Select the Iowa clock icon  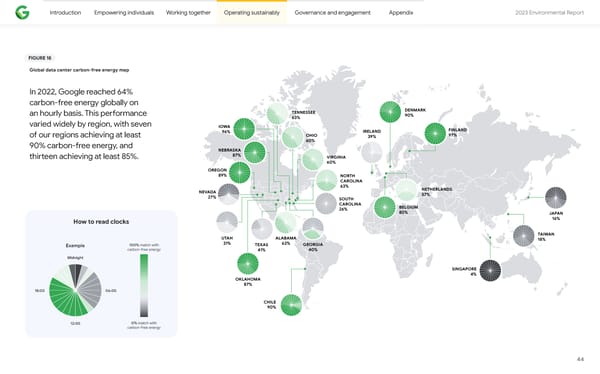[244, 129]
